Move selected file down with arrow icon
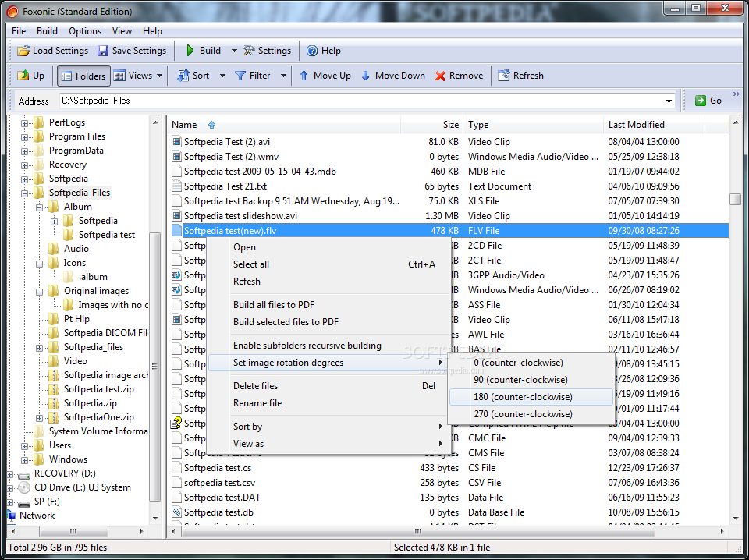This screenshot has height=560, width=749. coord(365,76)
